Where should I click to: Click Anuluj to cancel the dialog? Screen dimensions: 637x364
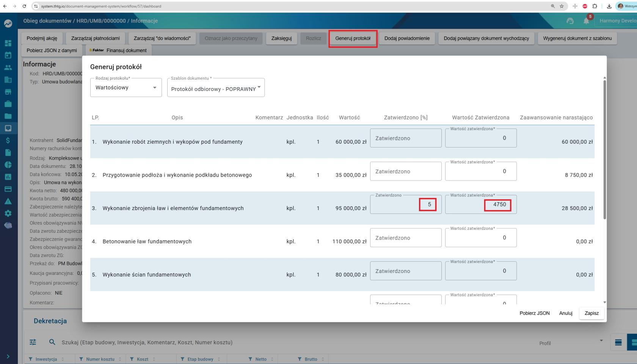(x=566, y=313)
